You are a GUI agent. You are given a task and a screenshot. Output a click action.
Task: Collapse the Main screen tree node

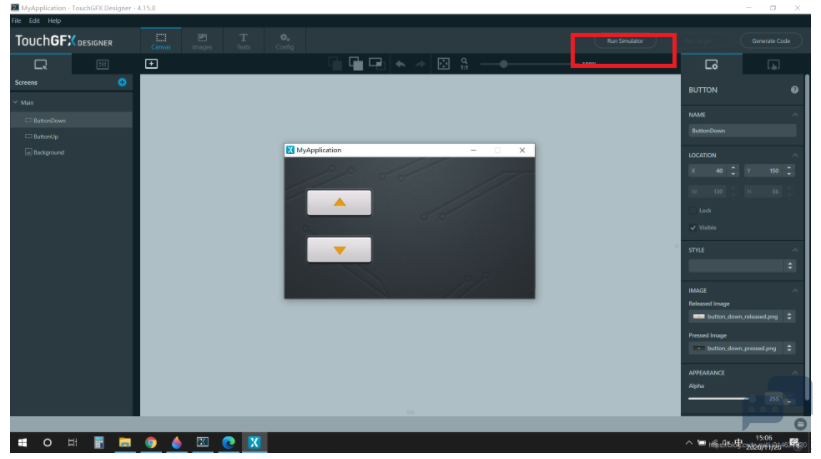click(x=16, y=103)
